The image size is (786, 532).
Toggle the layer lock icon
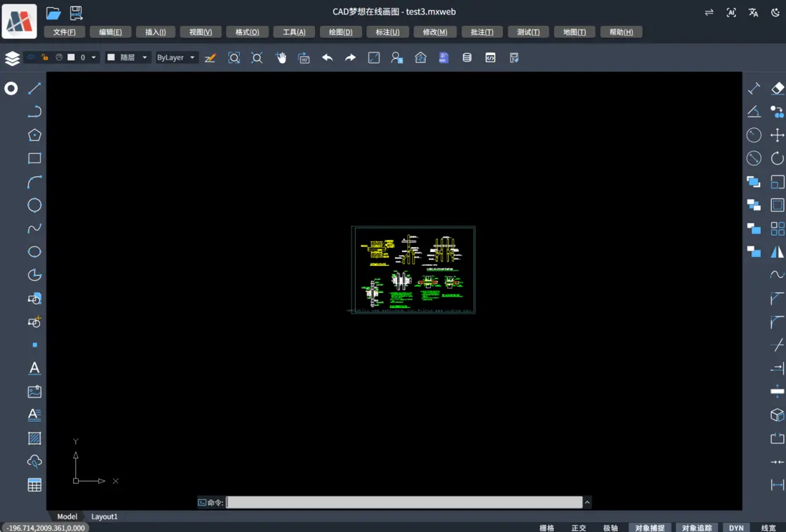tap(44, 57)
